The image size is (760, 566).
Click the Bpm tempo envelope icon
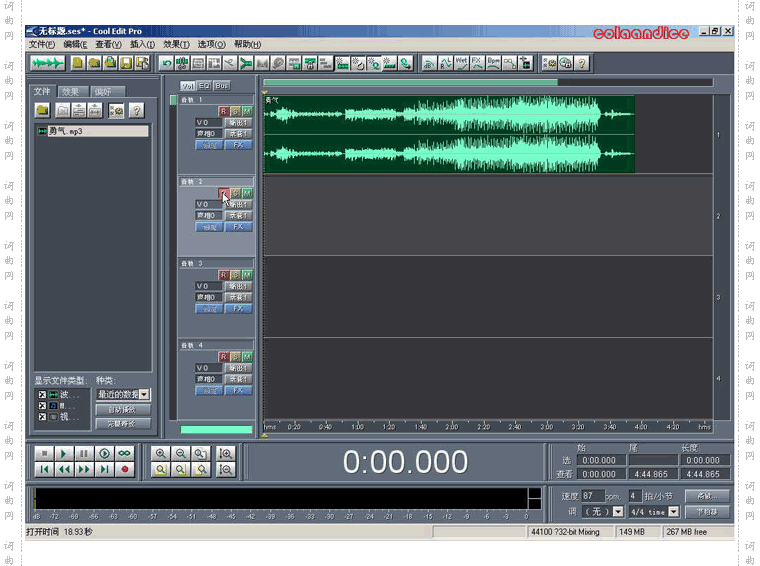click(493, 63)
